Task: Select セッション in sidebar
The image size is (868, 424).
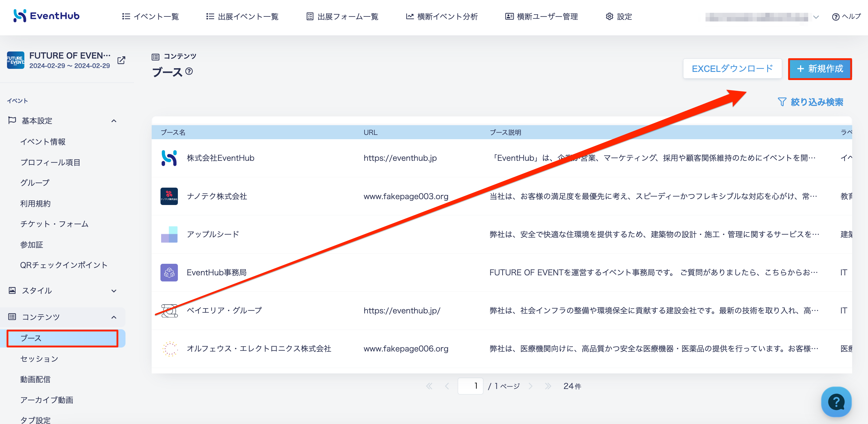Action: click(x=39, y=359)
